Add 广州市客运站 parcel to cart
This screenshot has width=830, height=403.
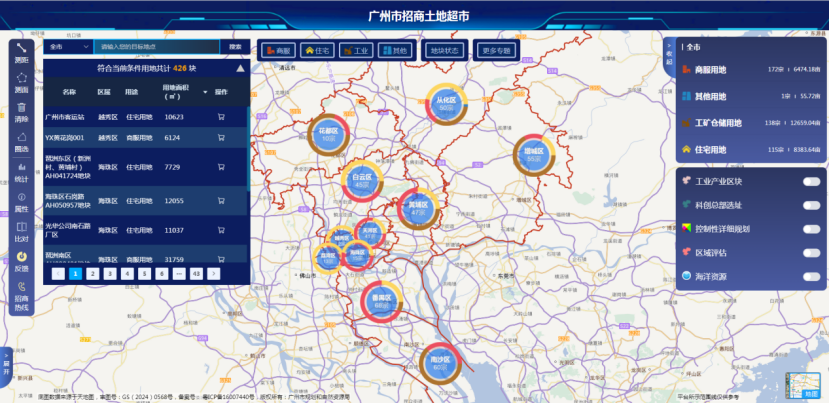click(221, 116)
